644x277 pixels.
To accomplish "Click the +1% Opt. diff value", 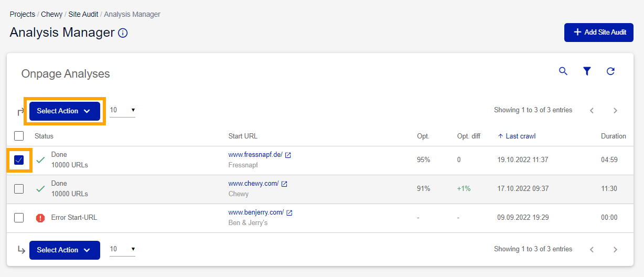I will (x=464, y=188).
